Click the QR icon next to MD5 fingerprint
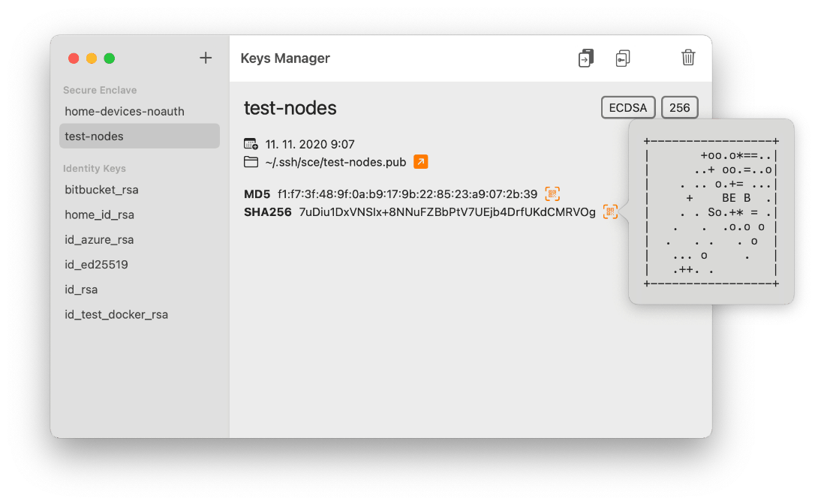Image resolution: width=827 pixels, height=504 pixels. pos(552,193)
